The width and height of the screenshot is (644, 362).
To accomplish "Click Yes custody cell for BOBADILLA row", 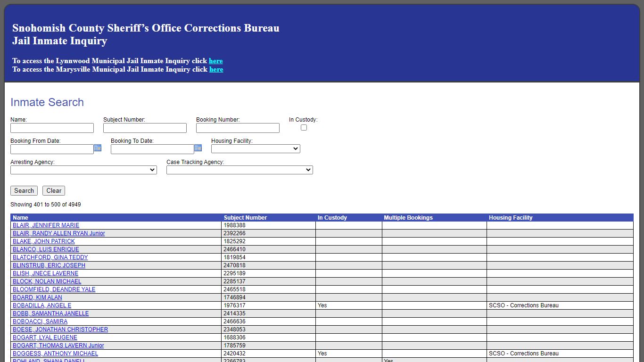I will (349, 305).
